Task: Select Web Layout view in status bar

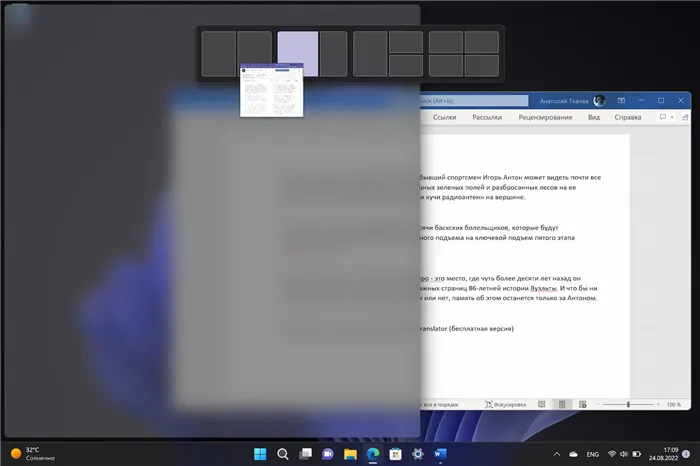Action: click(584, 404)
